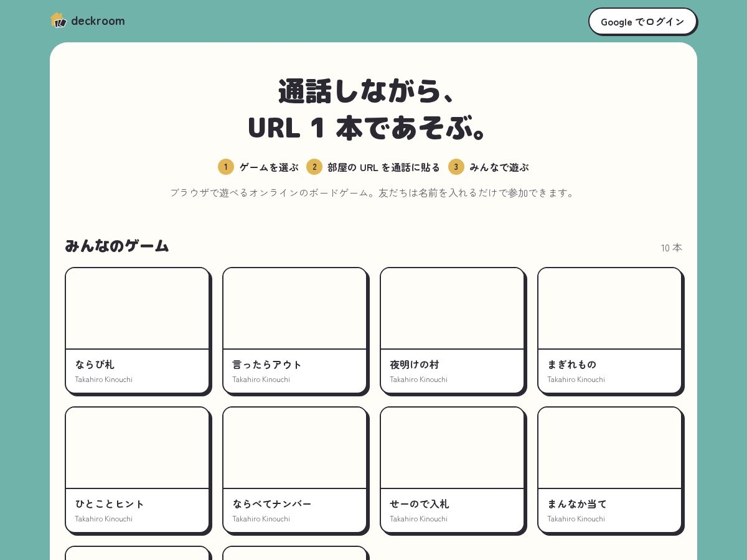
Task: Select the ひとことヒント title text
Action: 110,504
